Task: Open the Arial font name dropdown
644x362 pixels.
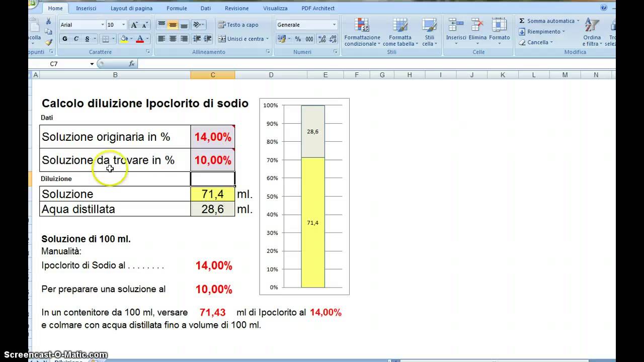Action: coord(103,25)
